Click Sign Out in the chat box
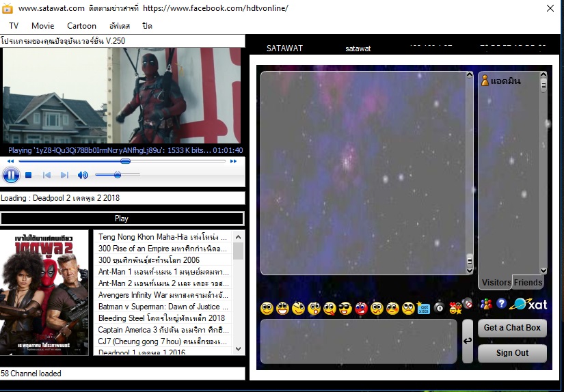Viewport: 564px width, 392px height. [512, 353]
